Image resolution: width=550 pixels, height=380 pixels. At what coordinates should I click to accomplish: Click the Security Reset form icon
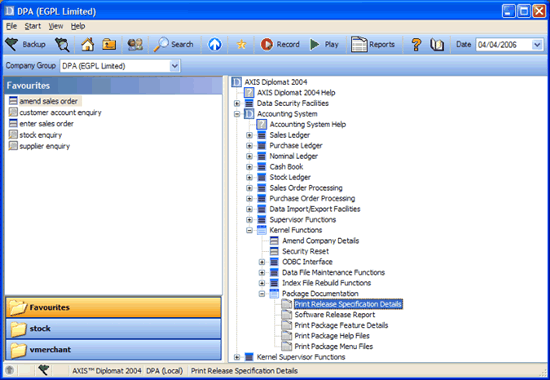coord(274,251)
